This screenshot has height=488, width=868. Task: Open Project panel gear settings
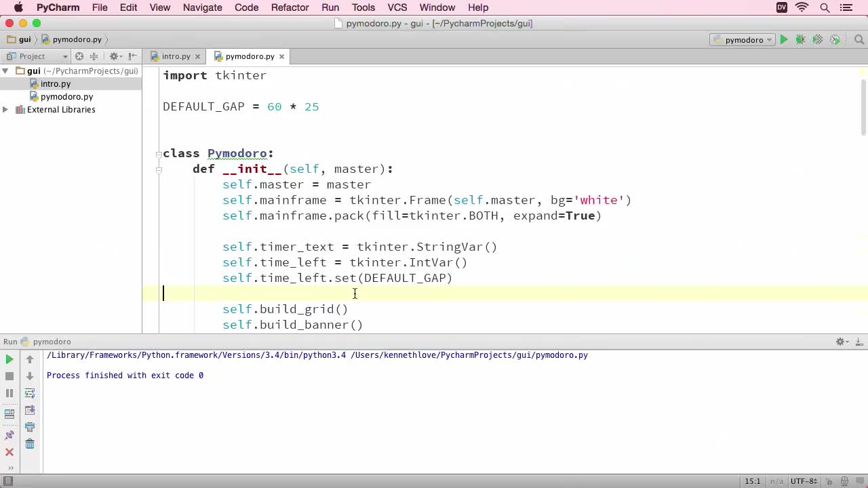pos(115,56)
